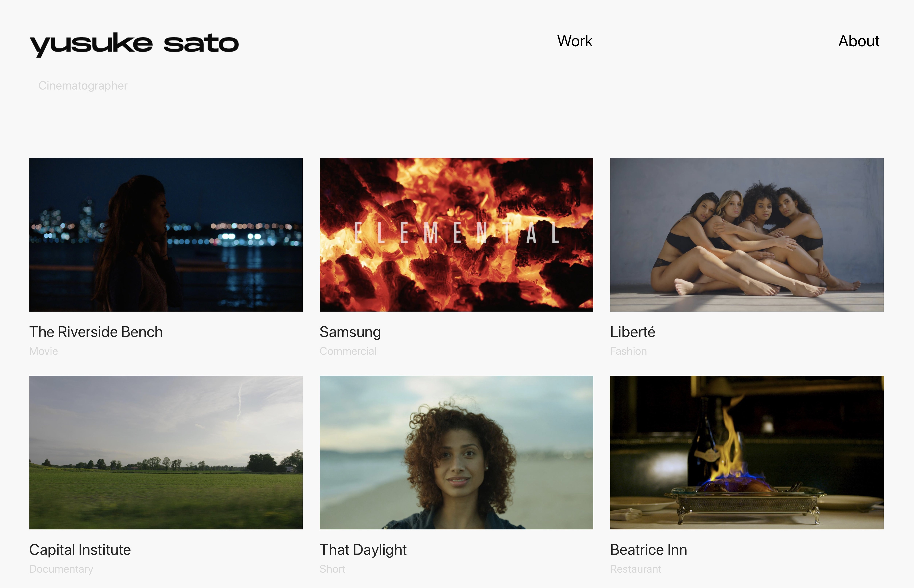Open the That Daylight portrait thumbnail
This screenshot has width=914, height=588.
click(x=456, y=452)
